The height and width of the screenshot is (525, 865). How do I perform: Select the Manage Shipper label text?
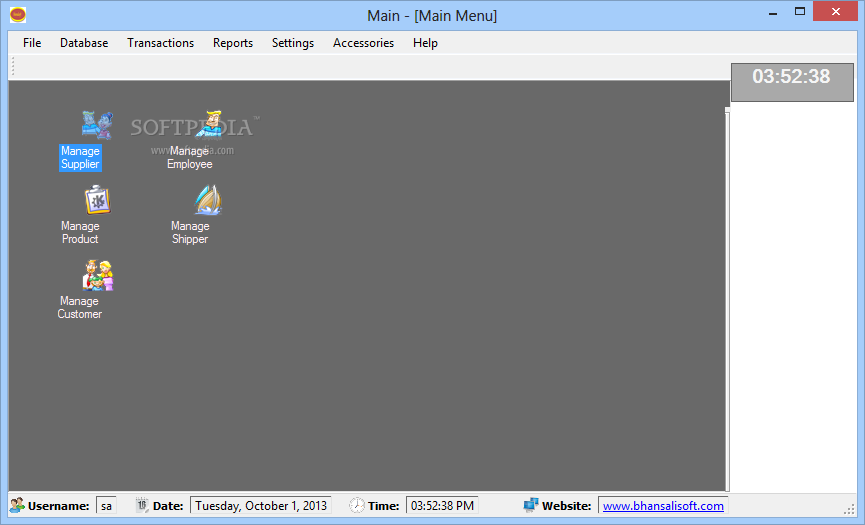(190, 233)
